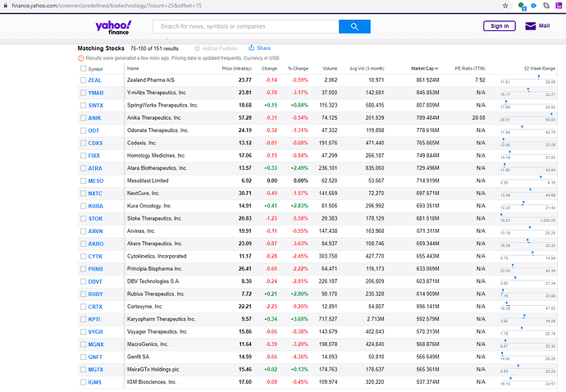Click the Akero Therapeutics, Inc. name
Screen dimensions: 566x392
point(154,244)
